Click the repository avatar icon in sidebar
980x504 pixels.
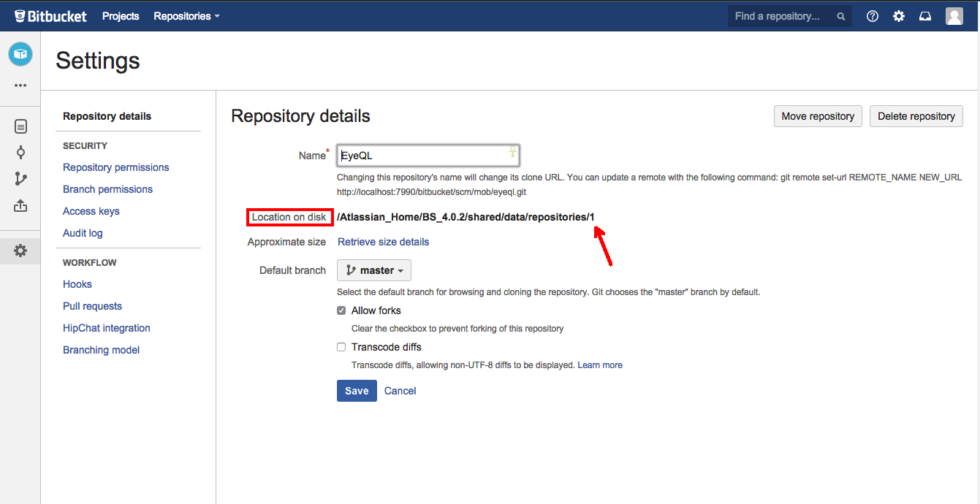(x=20, y=54)
